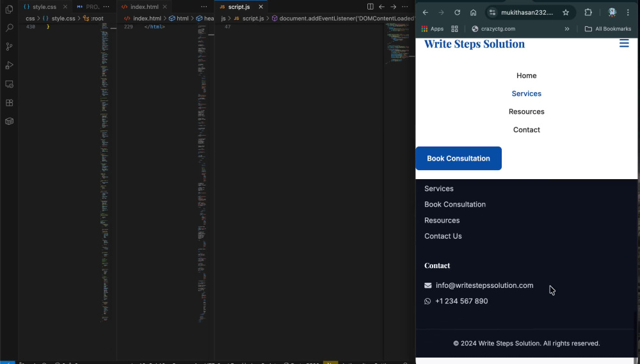The width and height of the screenshot is (640, 364).
Task: Reload the browser page
Action: [457, 13]
